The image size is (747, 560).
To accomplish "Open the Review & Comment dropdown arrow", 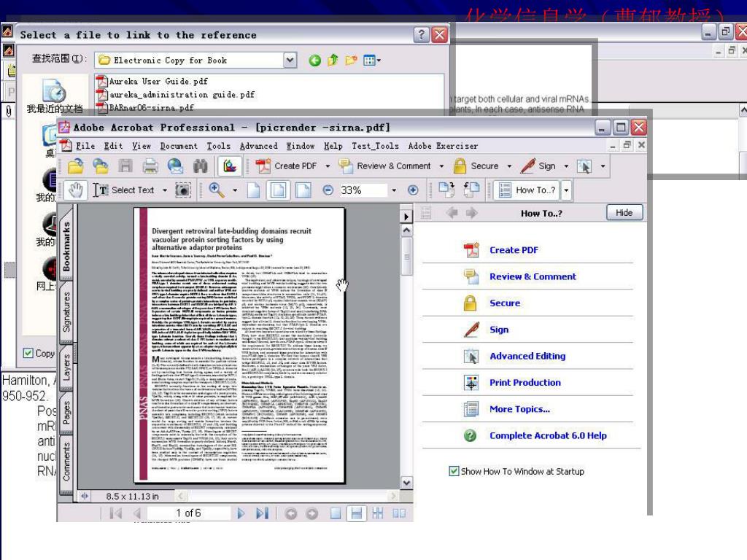I will 441,166.
